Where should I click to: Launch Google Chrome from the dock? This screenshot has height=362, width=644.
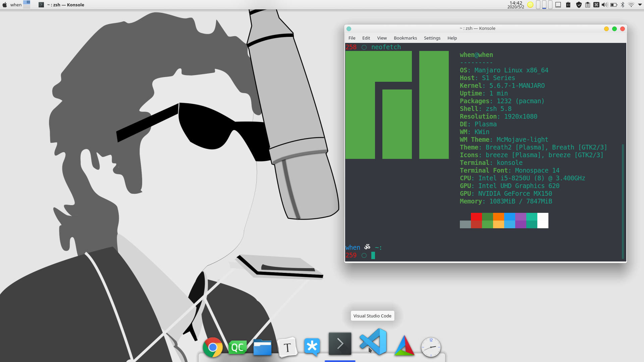[213, 347]
